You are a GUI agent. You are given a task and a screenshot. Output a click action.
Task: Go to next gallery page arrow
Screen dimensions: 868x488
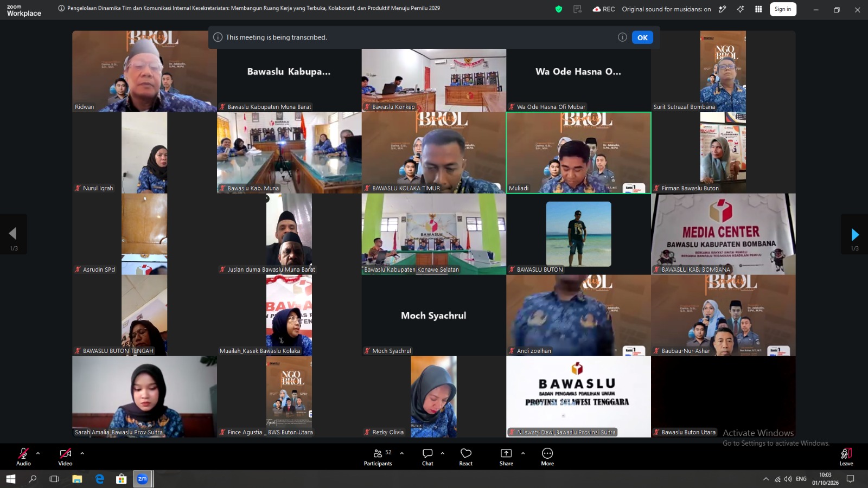[x=854, y=235]
